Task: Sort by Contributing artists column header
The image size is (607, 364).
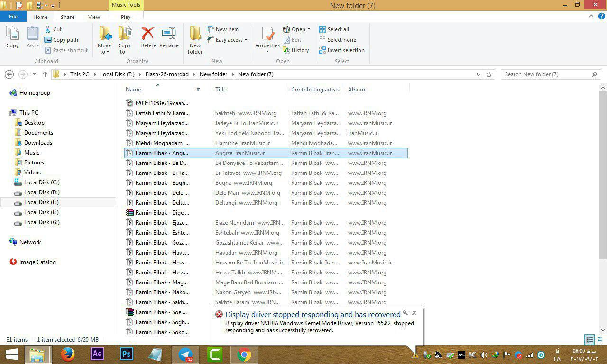Action: 315,90
